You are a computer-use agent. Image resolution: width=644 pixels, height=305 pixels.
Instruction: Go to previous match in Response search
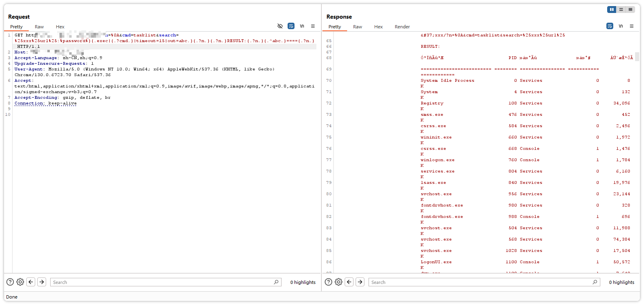pyautogui.click(x=349, y=282)
